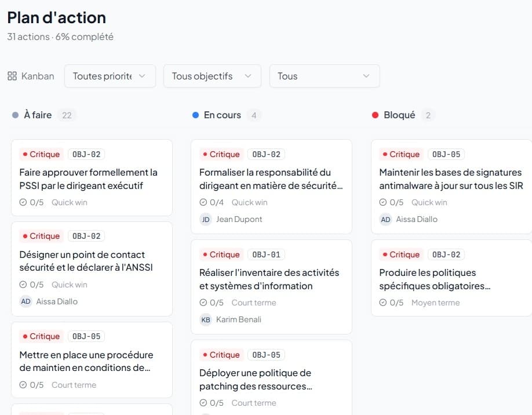
Task: Click the red Bloqué status dot
Action: [375, 115]
